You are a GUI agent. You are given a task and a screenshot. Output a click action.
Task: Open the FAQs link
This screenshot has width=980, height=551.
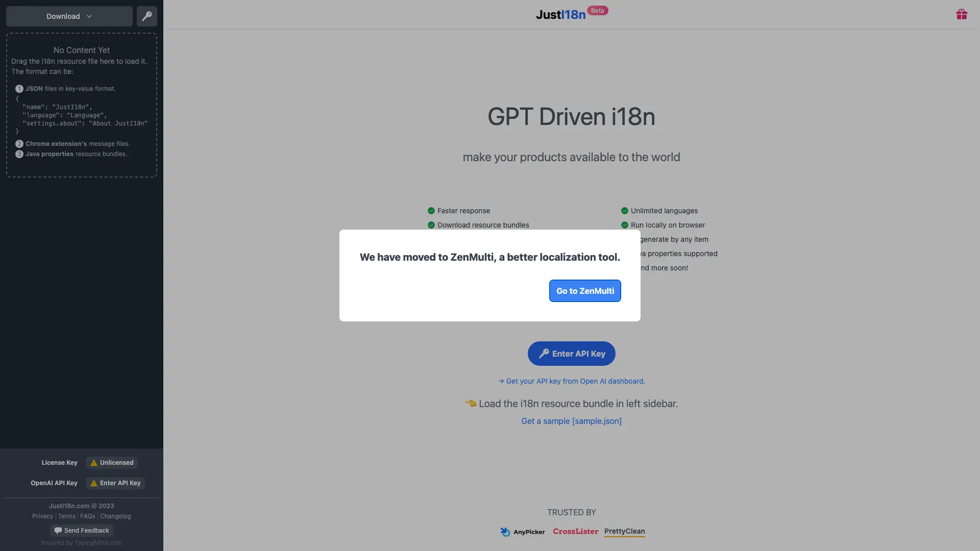[88, 516]
